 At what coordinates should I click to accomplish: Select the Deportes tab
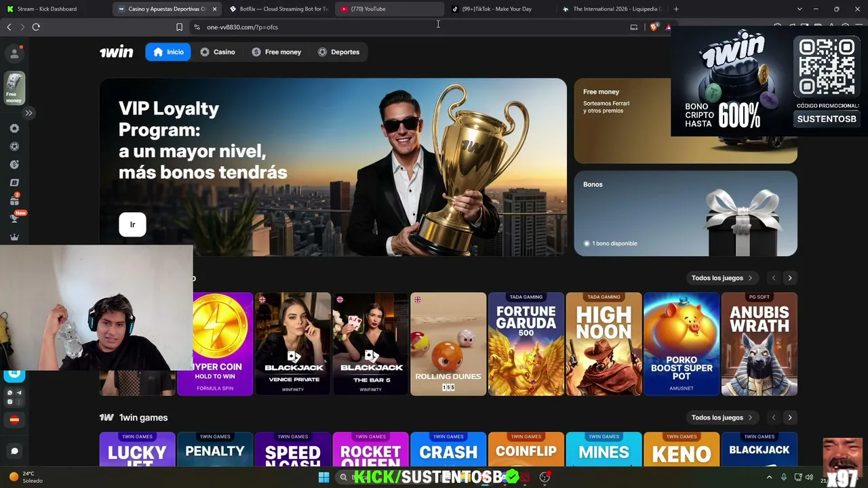pos(338,52)
